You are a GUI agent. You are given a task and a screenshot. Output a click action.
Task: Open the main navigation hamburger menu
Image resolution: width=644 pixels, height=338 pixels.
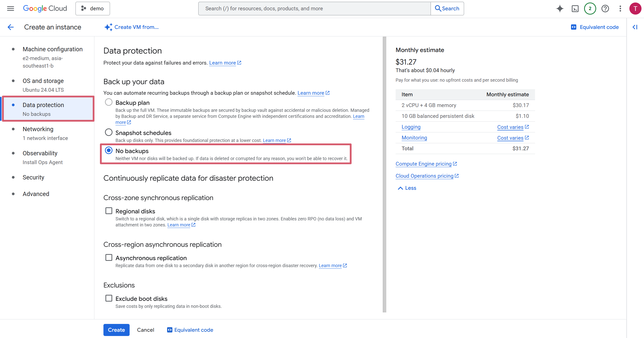[x=10, y=9]
